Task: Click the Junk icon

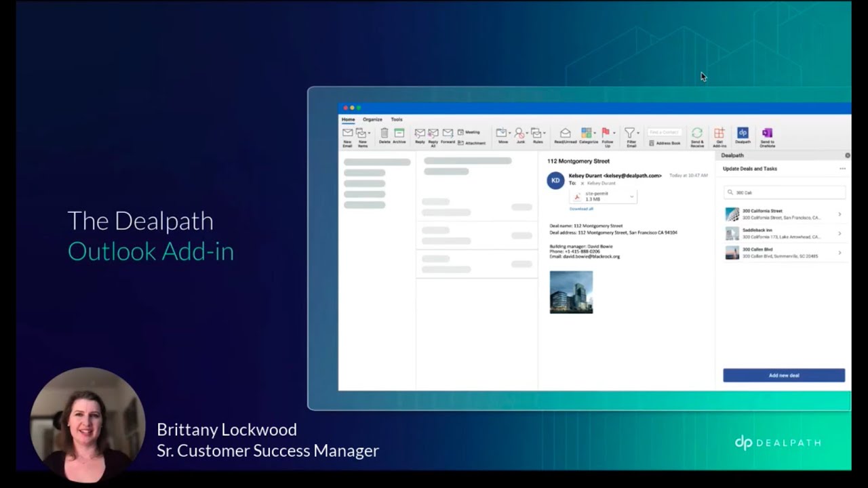Action: coord(519,133)
